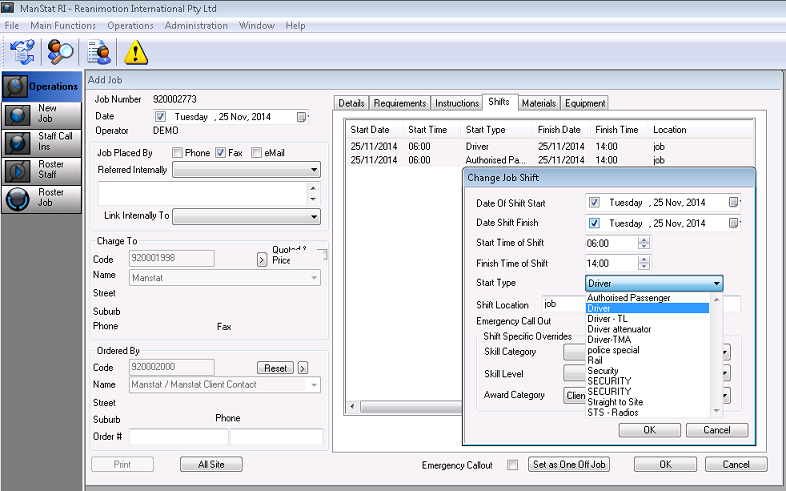Open the Operations menu
The height and width of the screenshot is (491, 786).
point(130,26)
